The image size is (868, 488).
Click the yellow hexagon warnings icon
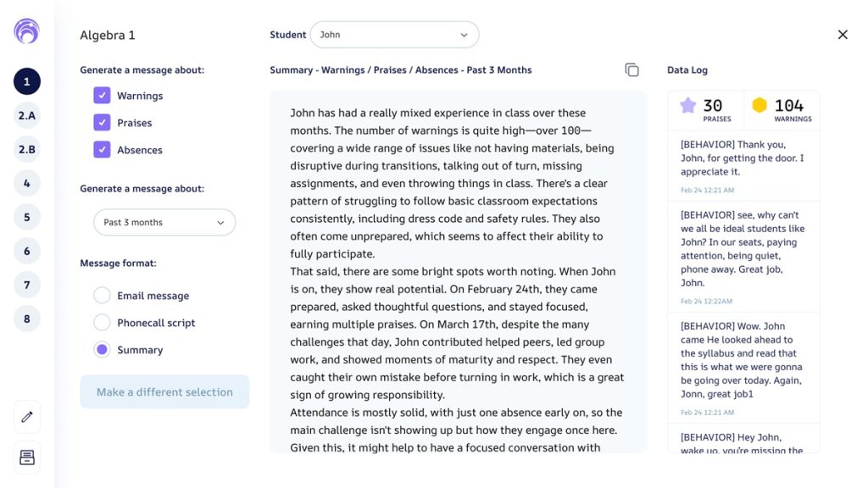click(759, 105)
